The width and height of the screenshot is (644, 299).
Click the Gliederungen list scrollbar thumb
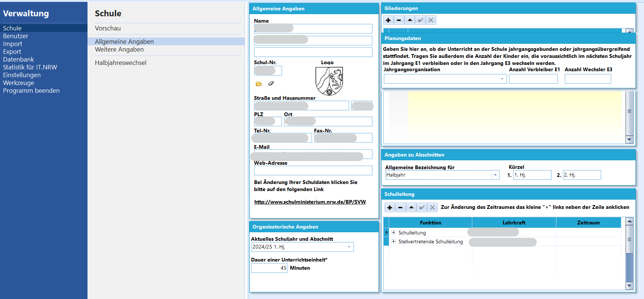(629, 111)
